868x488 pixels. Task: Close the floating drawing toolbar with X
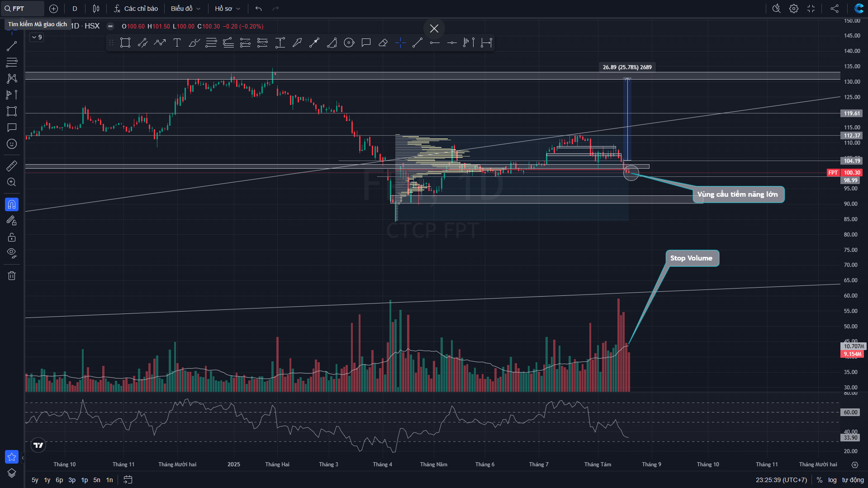click(x=434, y=28)
